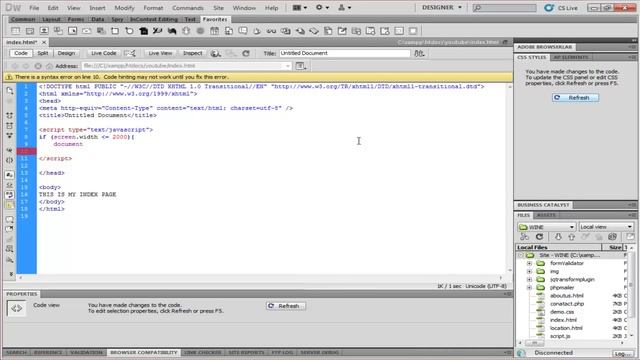Close the index.html document tab

44,42
